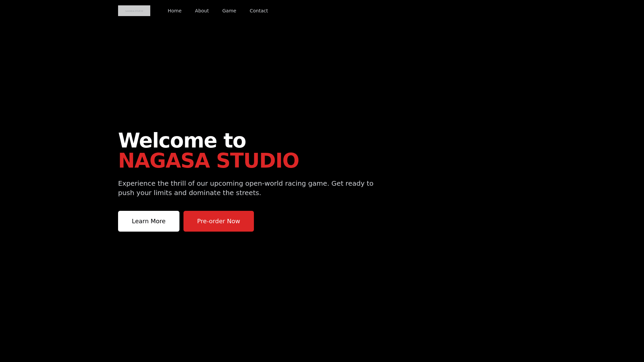This screenshot has width=644, height=362.
Task: Click the word STUDIO in the red title
Action: [257, 161]
